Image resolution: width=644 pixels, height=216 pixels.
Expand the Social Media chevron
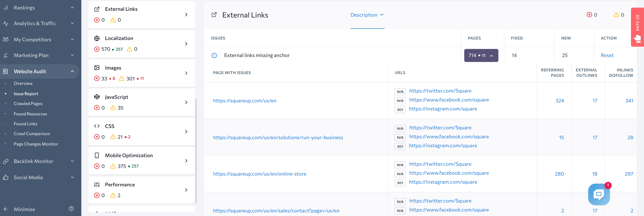72,177
